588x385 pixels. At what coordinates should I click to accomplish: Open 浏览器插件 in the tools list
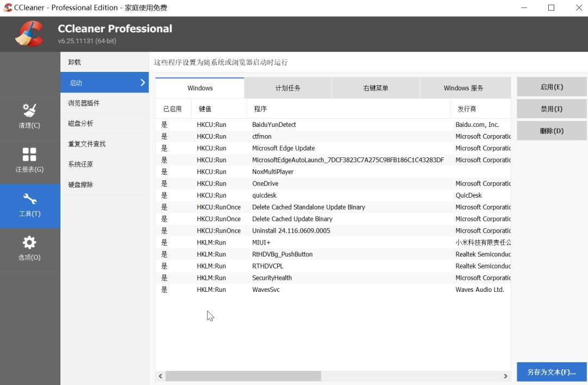(84, 103)
